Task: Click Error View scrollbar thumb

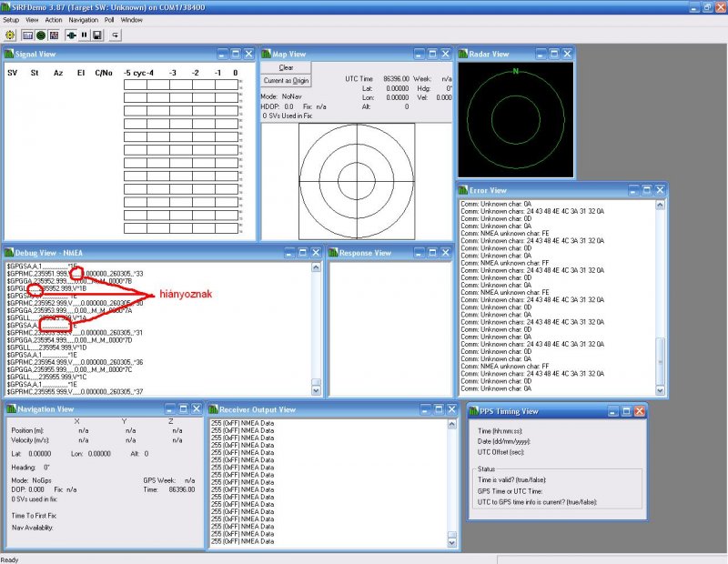Action: click(661, 362)
